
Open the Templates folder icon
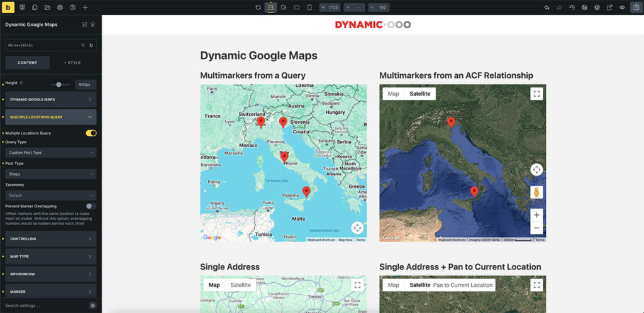pyautogui.click(x=47, y=8)
